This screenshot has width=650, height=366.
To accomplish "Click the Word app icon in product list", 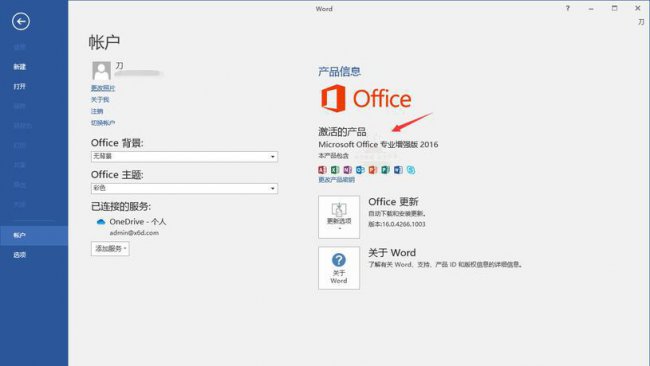I will [398, 170].
